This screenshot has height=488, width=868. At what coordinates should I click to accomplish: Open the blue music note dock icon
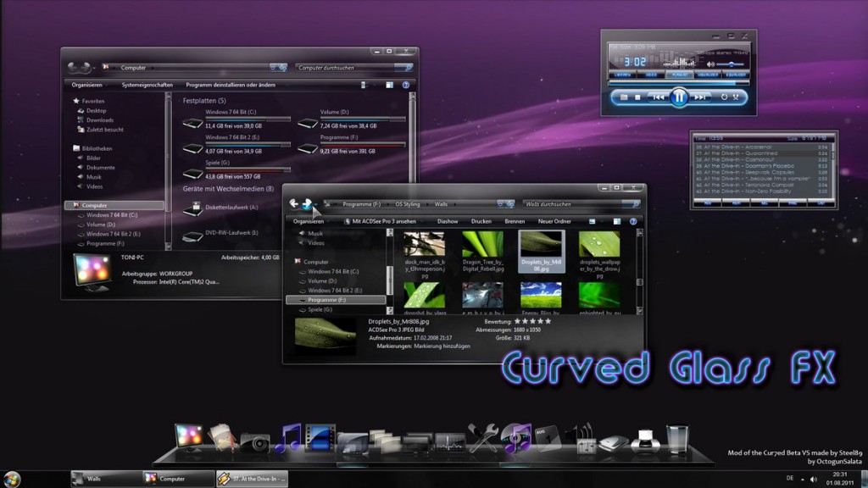tap(288, 438)
